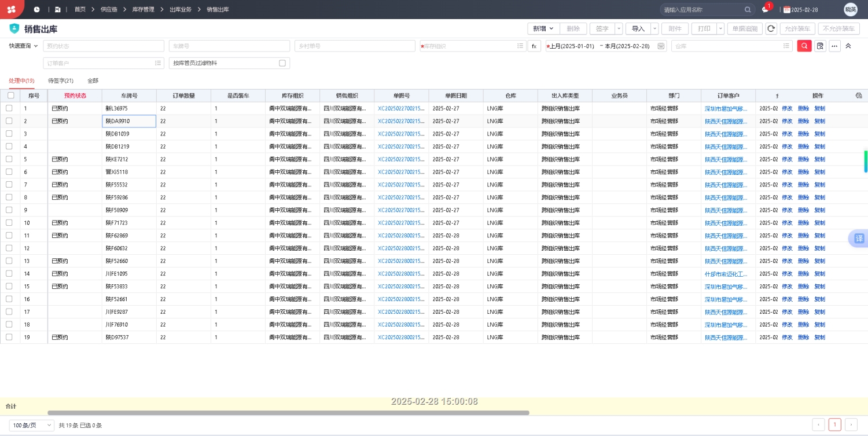Image resolution: width=868 pixels, height=436 pixels.
Task: Click the 请输入应用名称 search field
Action: 702,10
